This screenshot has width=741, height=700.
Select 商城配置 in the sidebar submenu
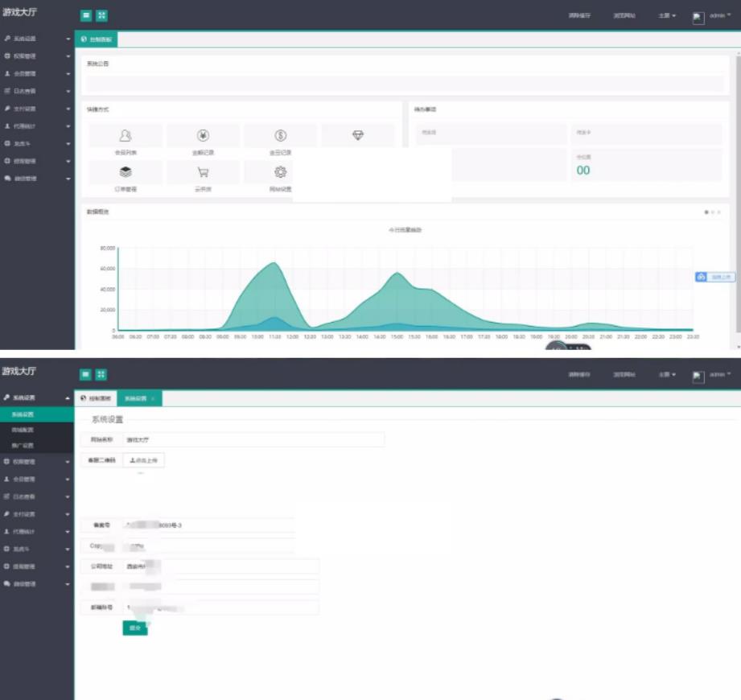pyautogui.click(x=23, y=430)
